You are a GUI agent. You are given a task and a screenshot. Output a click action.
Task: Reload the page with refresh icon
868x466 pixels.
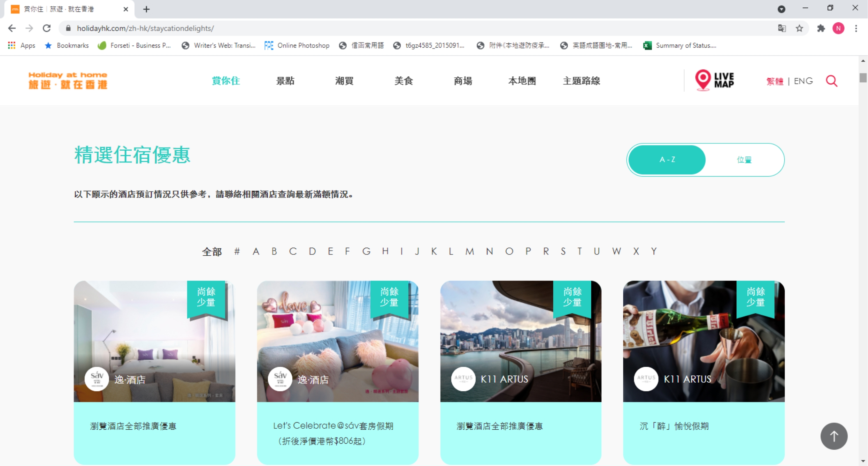click(x=47, y=28)
